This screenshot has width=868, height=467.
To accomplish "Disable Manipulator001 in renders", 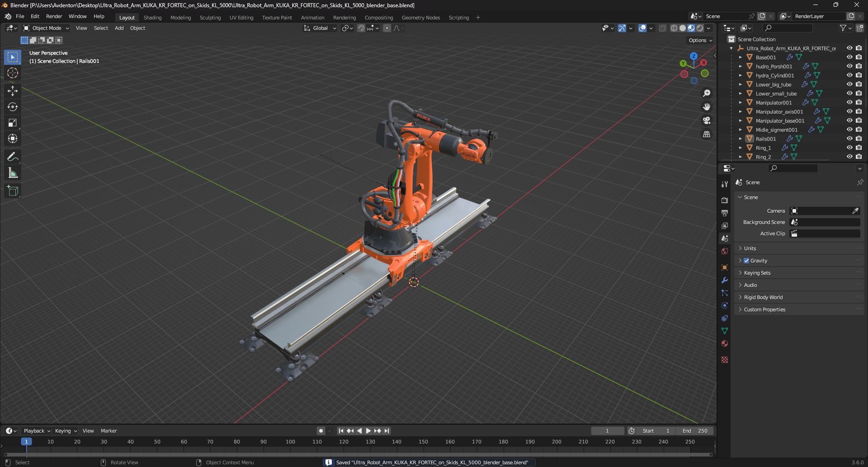I will 859,102.
